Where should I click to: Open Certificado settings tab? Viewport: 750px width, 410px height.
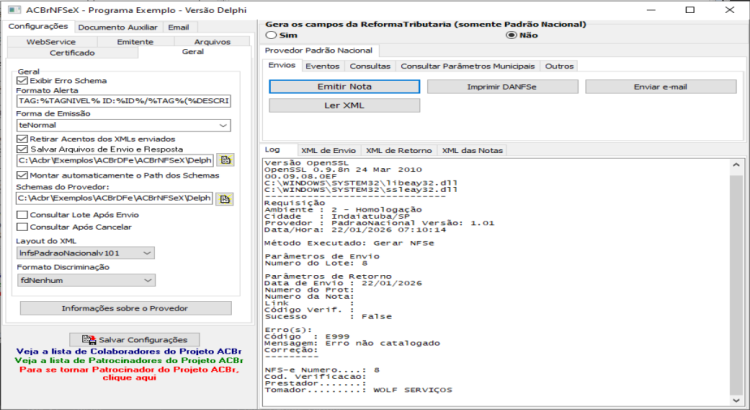(72, 53)
